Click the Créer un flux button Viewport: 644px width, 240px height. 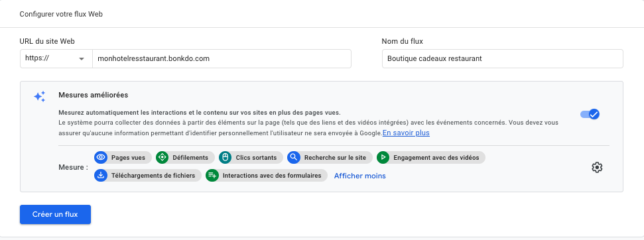[x=55, y=215]
